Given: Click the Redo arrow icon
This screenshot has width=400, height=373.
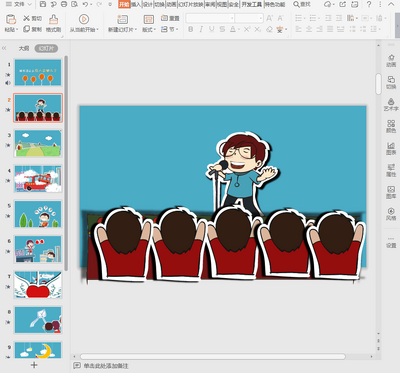Looking at the screenshot, I should pos(99,4).
